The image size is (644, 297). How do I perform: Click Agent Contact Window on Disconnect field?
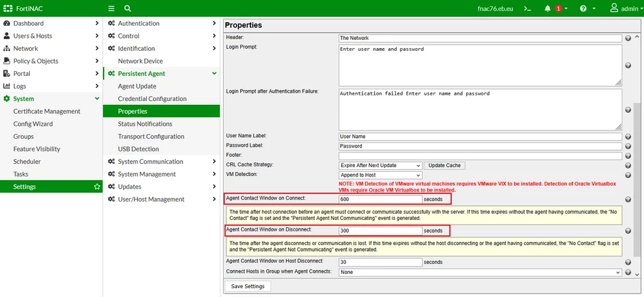pos(381,231)
